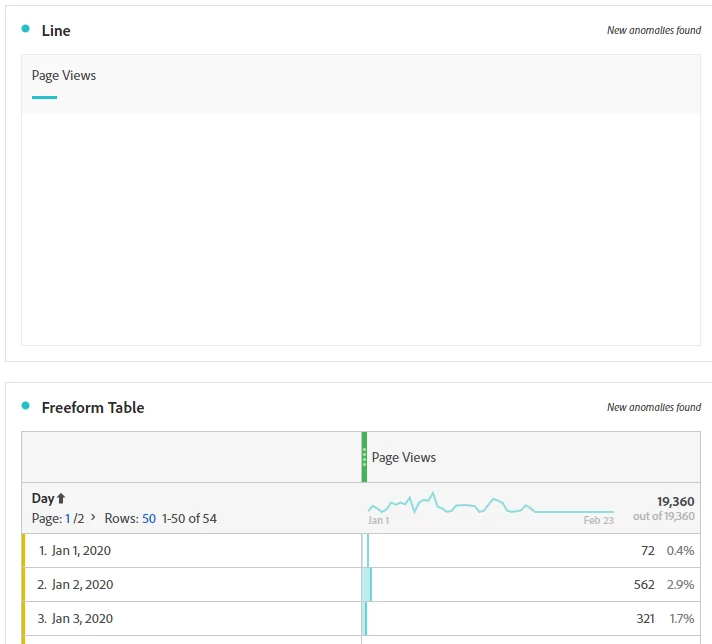Image resolution: width=712 pixels, height=644 pixels.
Task: Click the Day column sort arrow
Action: point(61,499)
